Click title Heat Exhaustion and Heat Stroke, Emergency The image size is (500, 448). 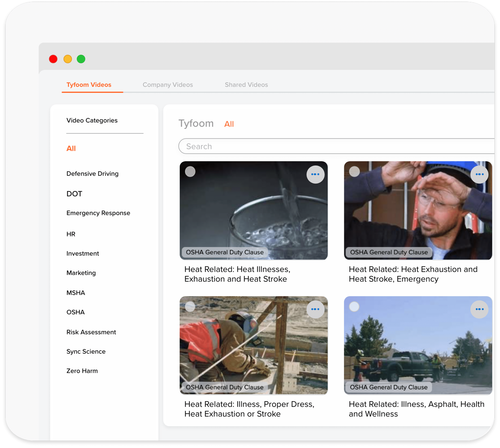[x=413, y=274]
